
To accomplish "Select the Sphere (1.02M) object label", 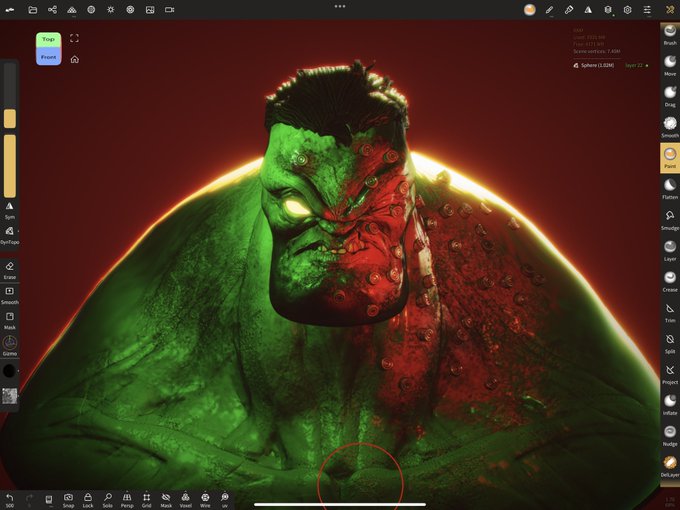I will tap(594, 65).
